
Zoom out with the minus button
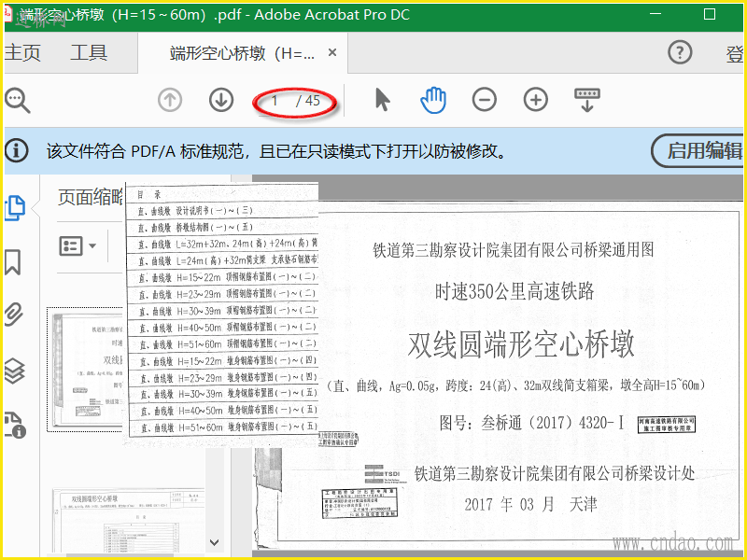(485, 100)
